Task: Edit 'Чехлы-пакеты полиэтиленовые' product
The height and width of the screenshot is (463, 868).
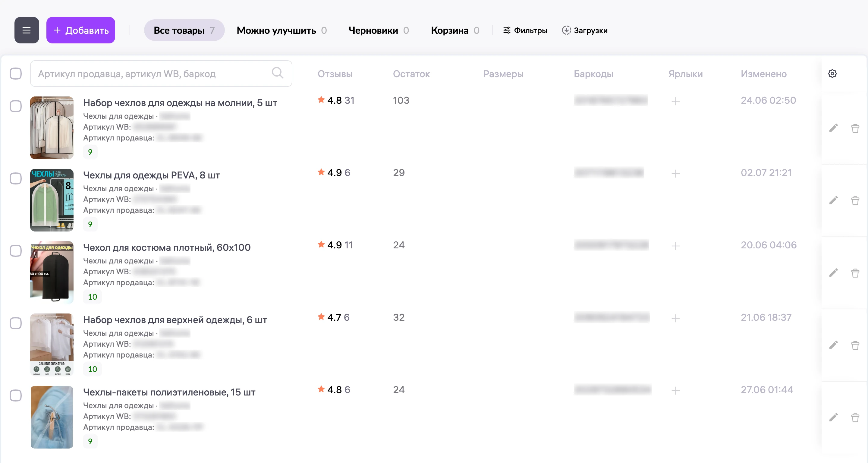Action: click(833, 417)
